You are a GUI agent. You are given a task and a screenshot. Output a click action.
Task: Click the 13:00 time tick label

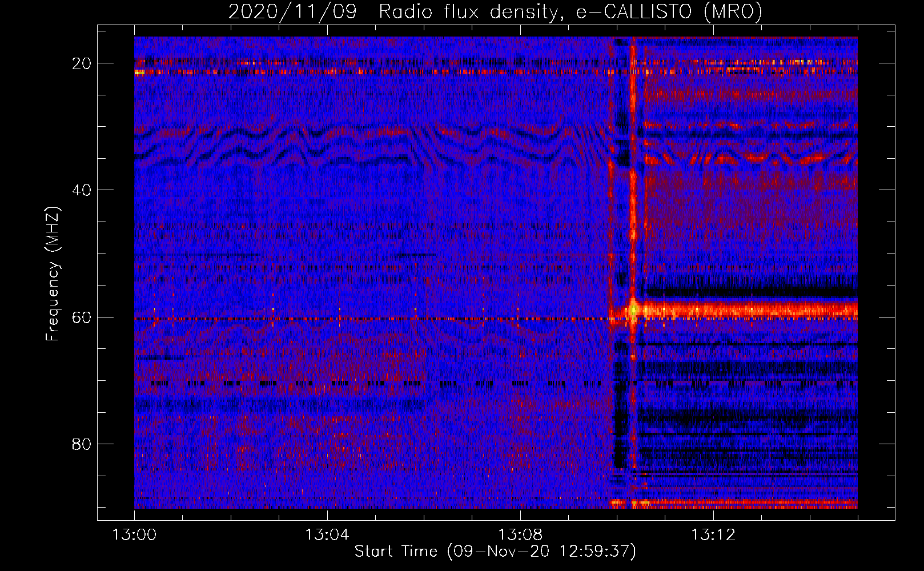(x=135, y=535)
